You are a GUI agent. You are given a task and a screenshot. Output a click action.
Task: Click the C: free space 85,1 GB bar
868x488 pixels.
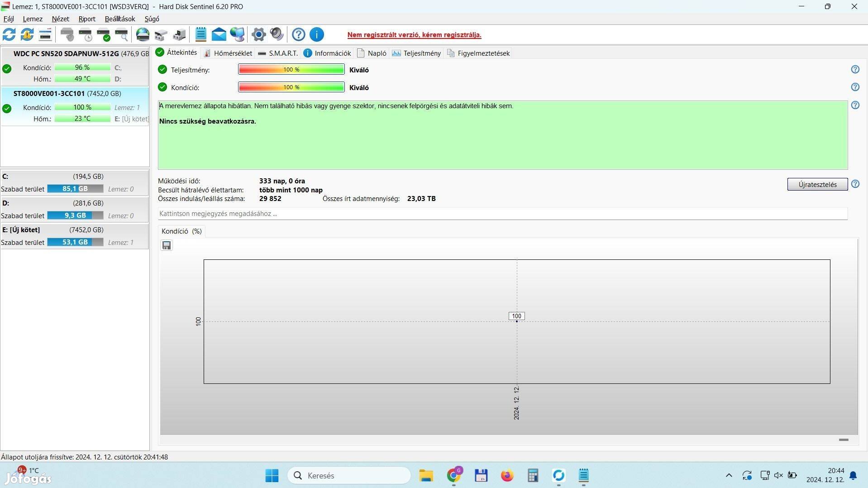tap(75, 189)
